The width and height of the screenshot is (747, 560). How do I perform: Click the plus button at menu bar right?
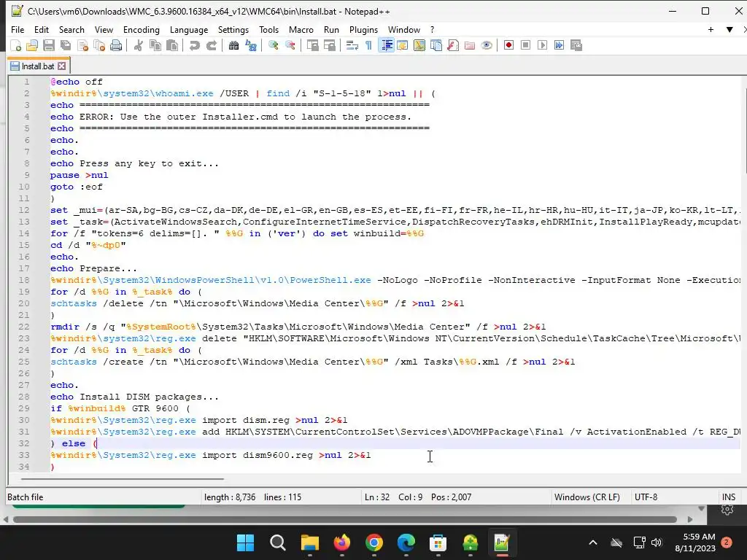tap(711, 29)
